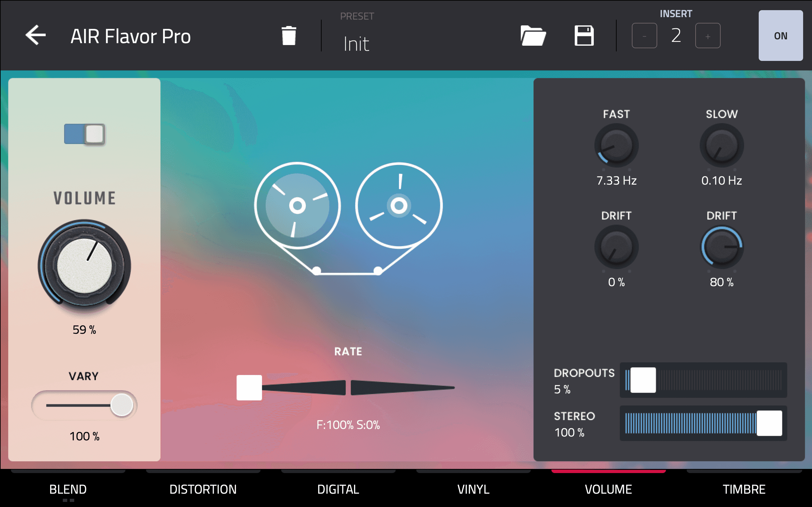This screenshot has width=812, height=507.
Task: Save preset with floppy disk icon
Action: click(x=584, y=36)
